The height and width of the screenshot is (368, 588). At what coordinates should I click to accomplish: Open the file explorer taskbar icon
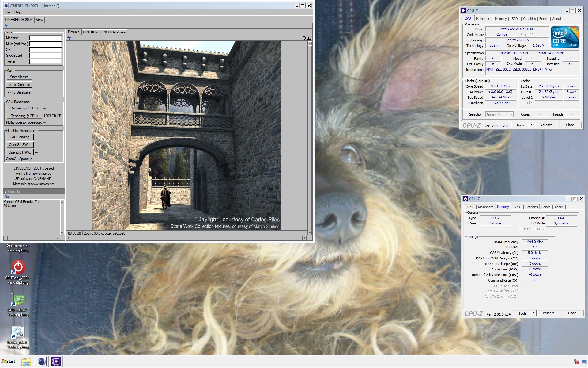click(x=26, y=362)
